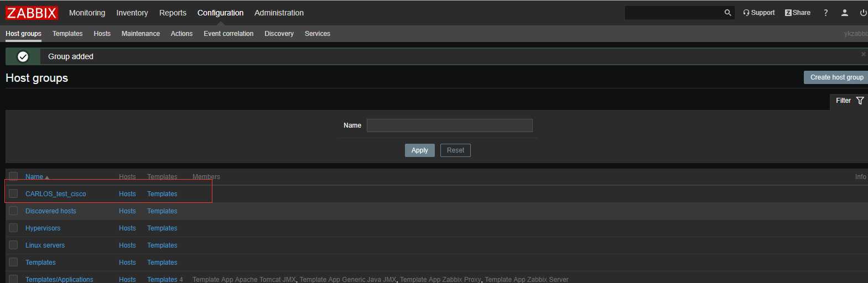
Task: Check the Templates/Applications row checkbox
Action: (13, 279)
